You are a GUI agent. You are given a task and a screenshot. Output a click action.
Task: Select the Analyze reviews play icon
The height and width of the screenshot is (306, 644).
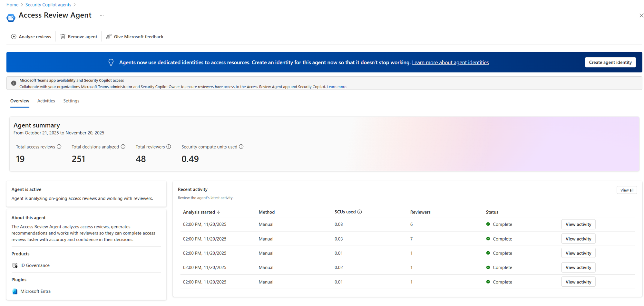[x=14, y=36]
